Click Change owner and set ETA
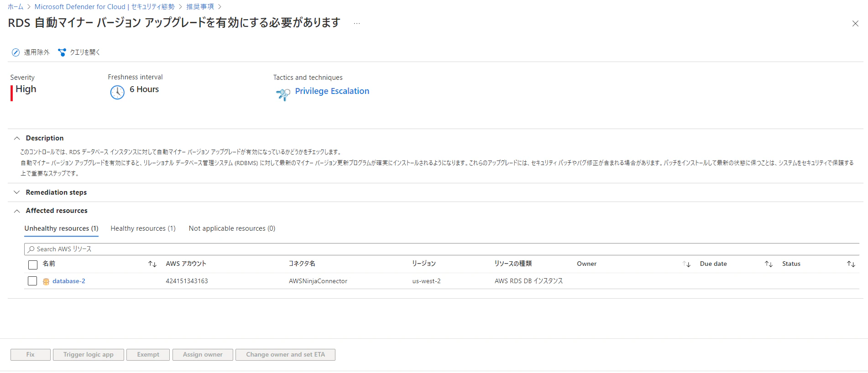This screenshot has width=868, height=373. tap(286, 355)
